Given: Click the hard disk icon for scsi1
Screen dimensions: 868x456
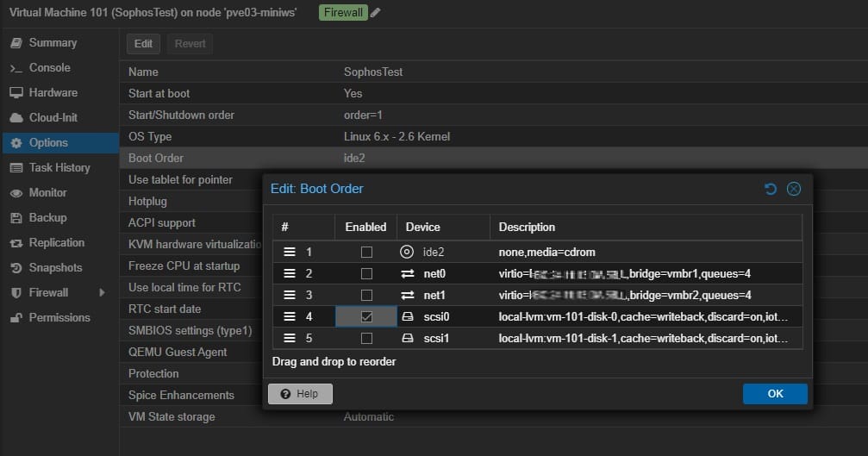Looking at the screenshot, I should coord(408,338).
